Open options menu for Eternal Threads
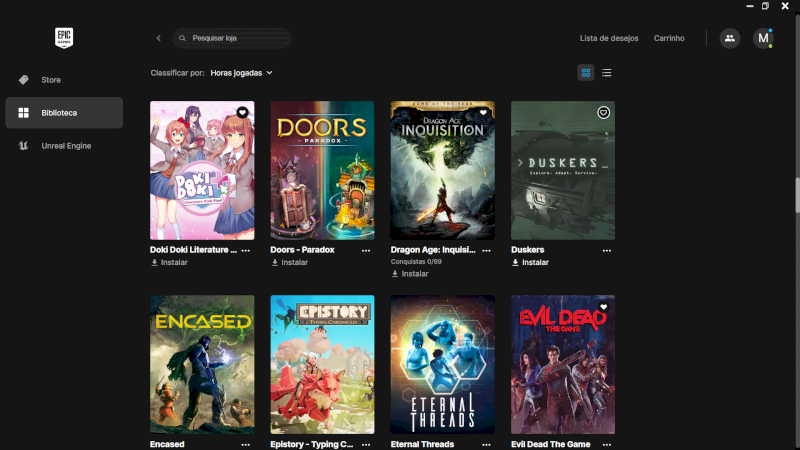800x450 pixels. (x=486, y=445)
